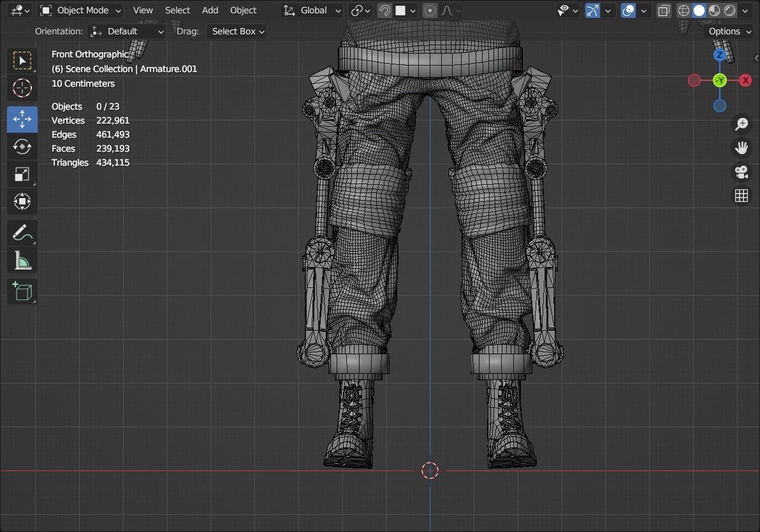The height and width of the screenshot is (532, 760).
Task: Toggle Show Gizmo button
Action: [592, 10]
